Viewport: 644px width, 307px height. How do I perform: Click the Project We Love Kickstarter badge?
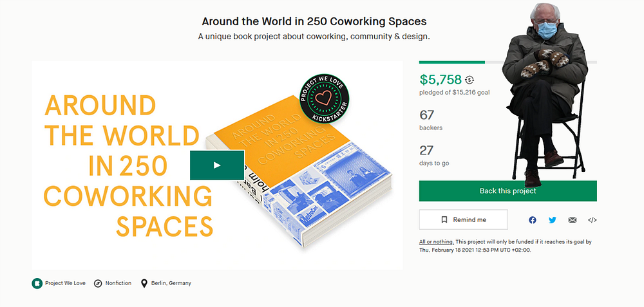tap(324, 98)
